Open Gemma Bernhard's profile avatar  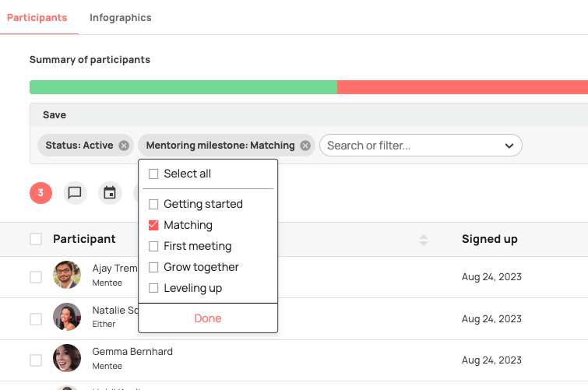pos(67,359)
